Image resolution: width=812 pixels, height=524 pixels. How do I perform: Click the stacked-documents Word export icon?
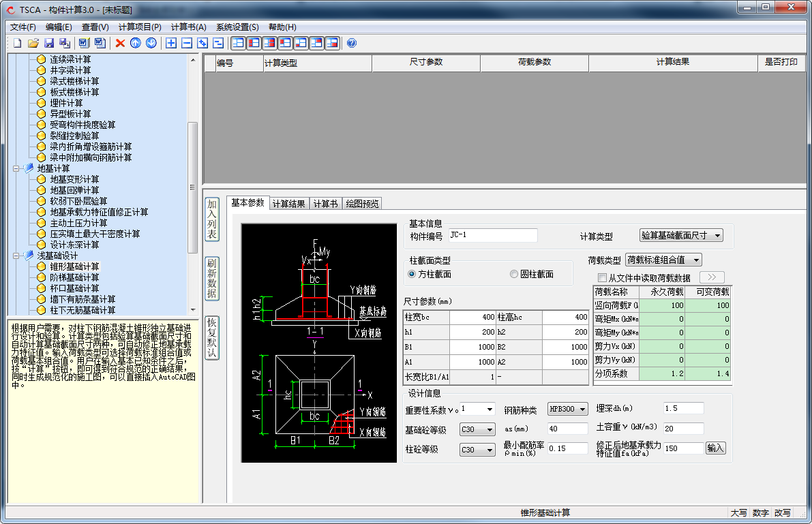100,43
